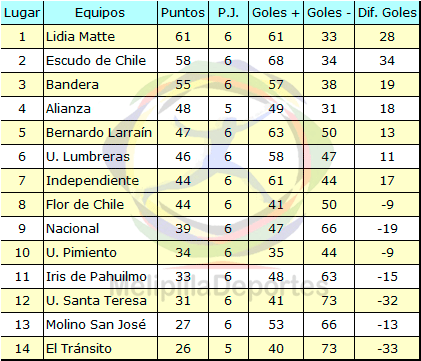Select the Lugar header cell

22,13
